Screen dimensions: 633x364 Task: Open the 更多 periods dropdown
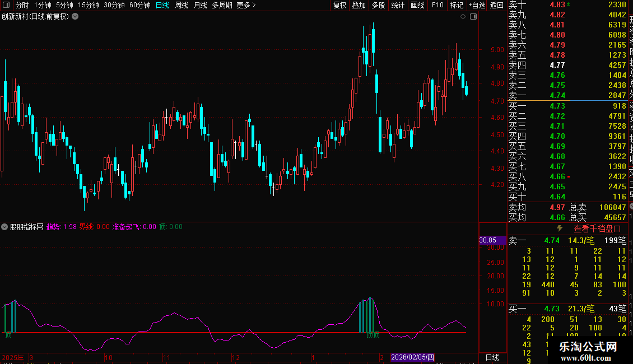(246, 5)
